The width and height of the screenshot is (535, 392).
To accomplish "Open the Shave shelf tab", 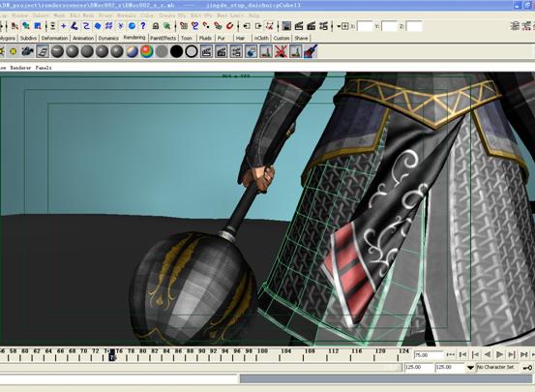I will tap(301, 39).
